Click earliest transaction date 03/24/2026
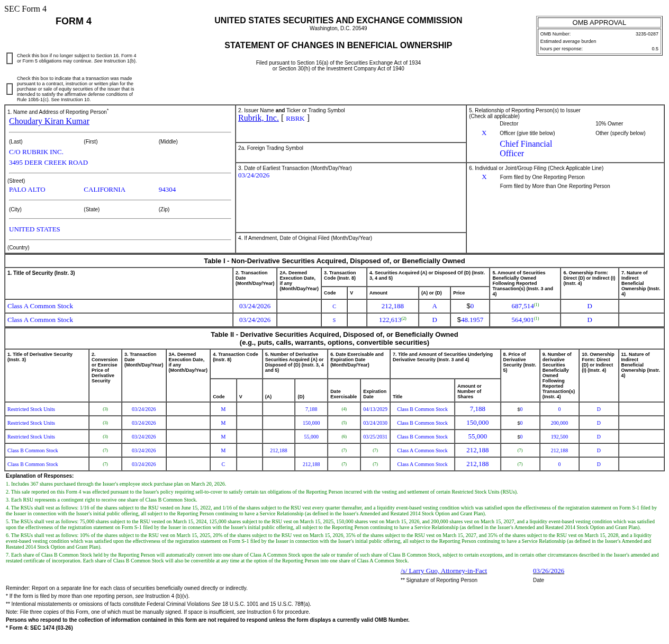The image size is (669, 644). [x=254, y=175]
